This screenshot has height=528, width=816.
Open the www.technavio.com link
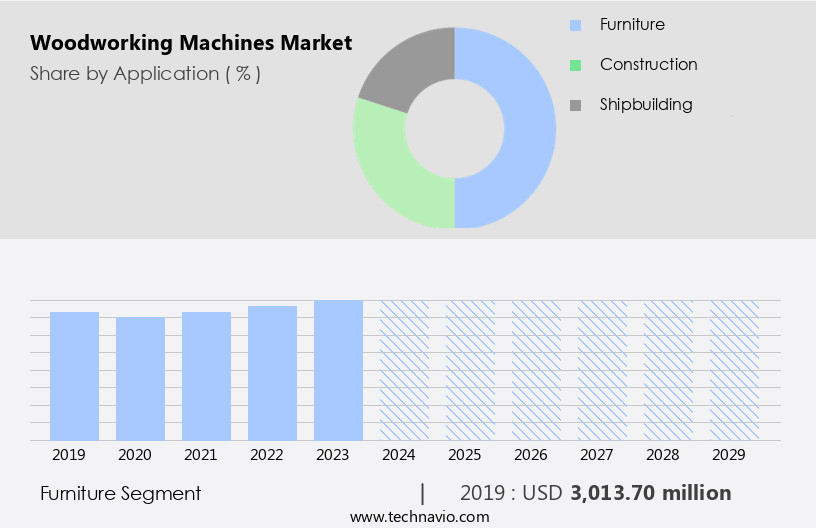tap(420, 516)
